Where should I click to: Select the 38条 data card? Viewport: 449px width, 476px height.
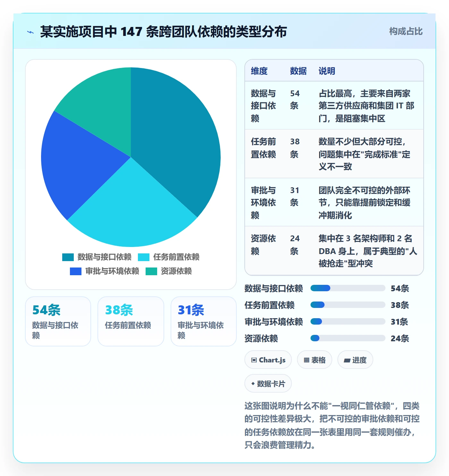click(131, 321)
